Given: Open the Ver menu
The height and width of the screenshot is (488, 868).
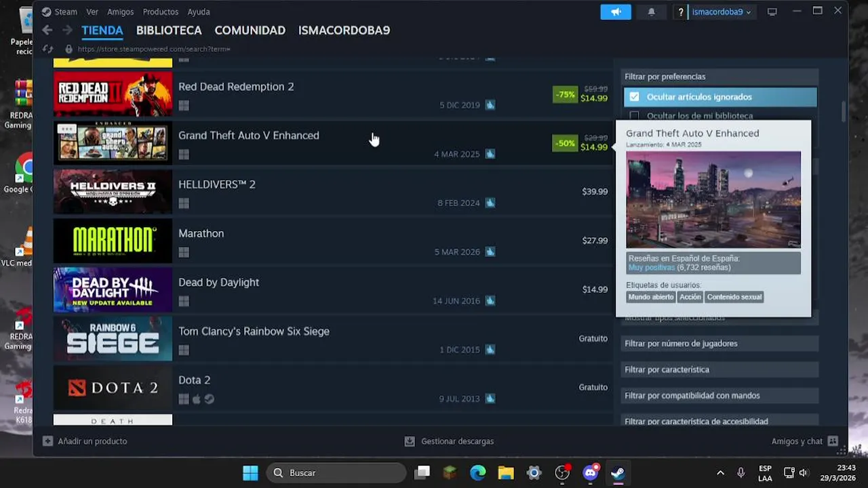Looking at the screenshot, I should click(92, 12).
